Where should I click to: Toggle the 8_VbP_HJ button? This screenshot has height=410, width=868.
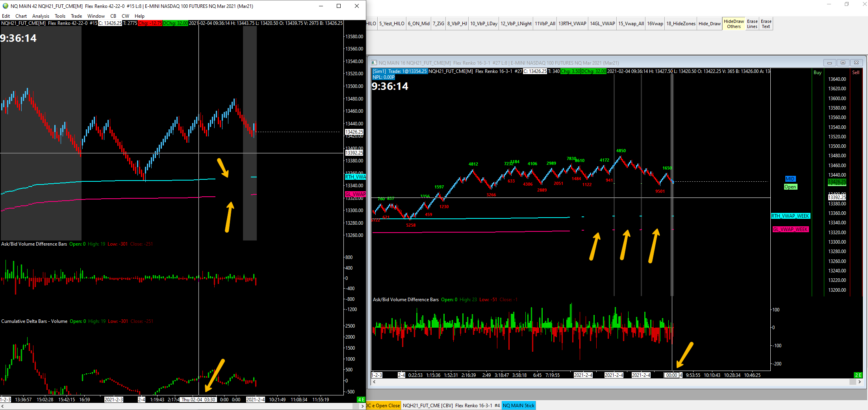457,24
